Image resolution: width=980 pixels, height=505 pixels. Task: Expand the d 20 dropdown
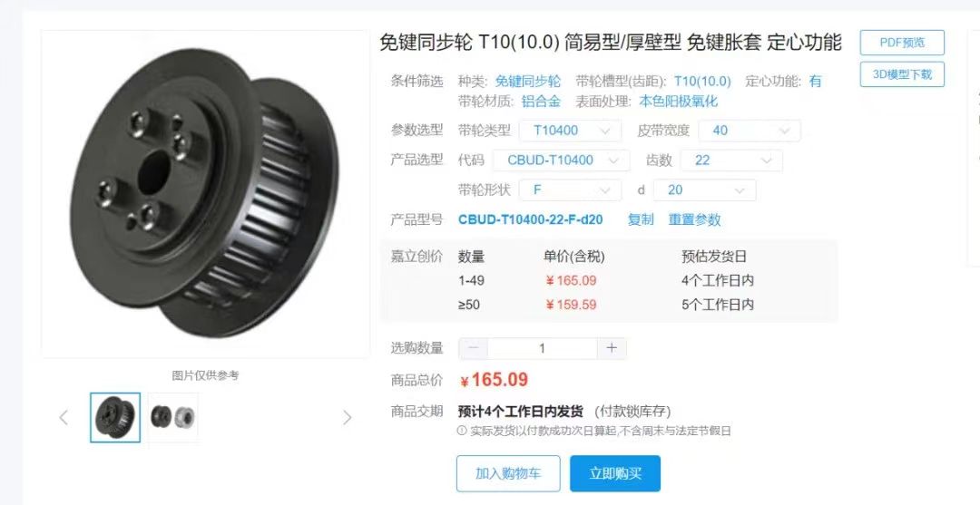click(x=704, y=190)
